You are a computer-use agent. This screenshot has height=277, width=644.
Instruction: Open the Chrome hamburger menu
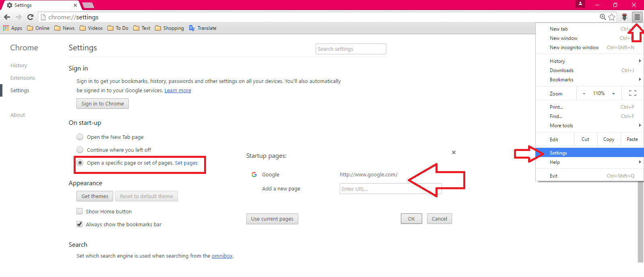(x=637, y=17)
